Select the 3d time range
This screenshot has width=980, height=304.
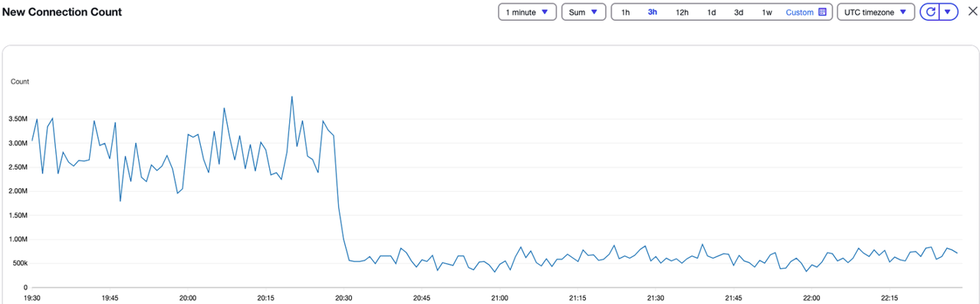click(x=738, y=12)
